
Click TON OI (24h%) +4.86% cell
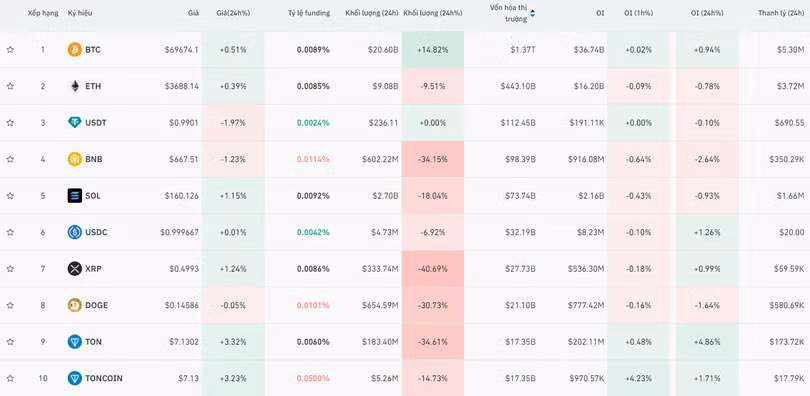click(707, 342)
